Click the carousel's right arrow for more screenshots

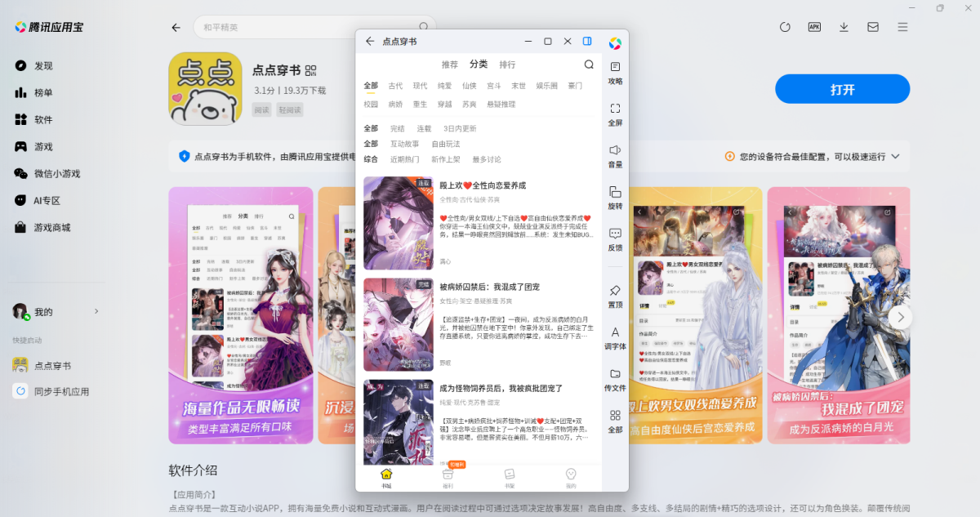[901, 315]
